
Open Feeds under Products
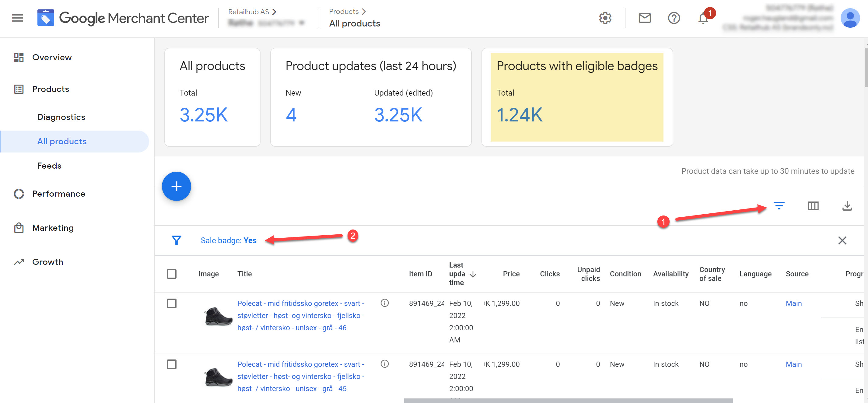coord(49,166)
